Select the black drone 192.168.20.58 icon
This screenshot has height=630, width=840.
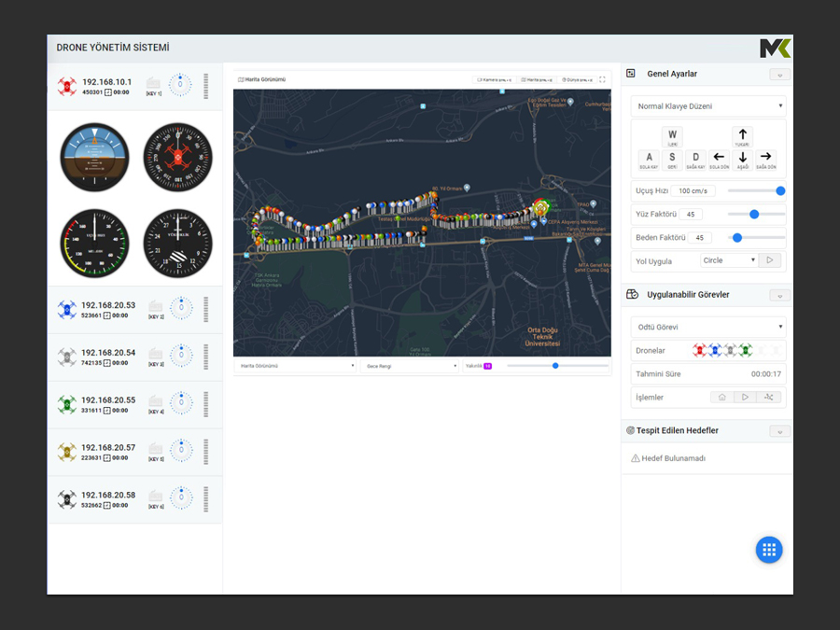click(67, 499)
